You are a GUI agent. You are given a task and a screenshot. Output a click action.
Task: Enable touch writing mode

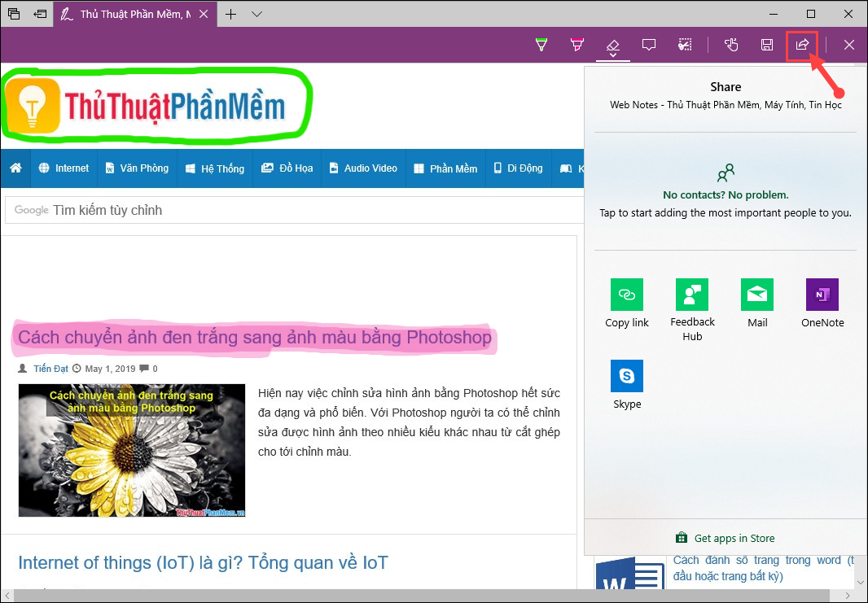[730, 45]
